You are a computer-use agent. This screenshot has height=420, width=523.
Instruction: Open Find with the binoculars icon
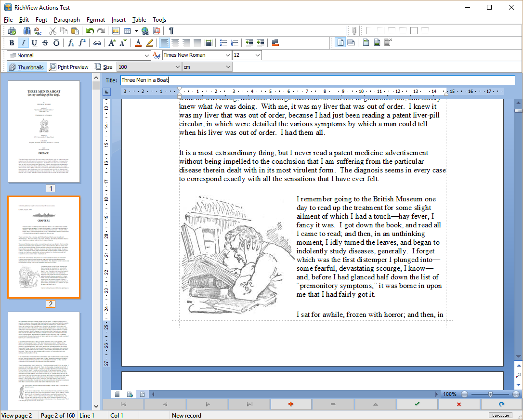[x=27, y=31]
